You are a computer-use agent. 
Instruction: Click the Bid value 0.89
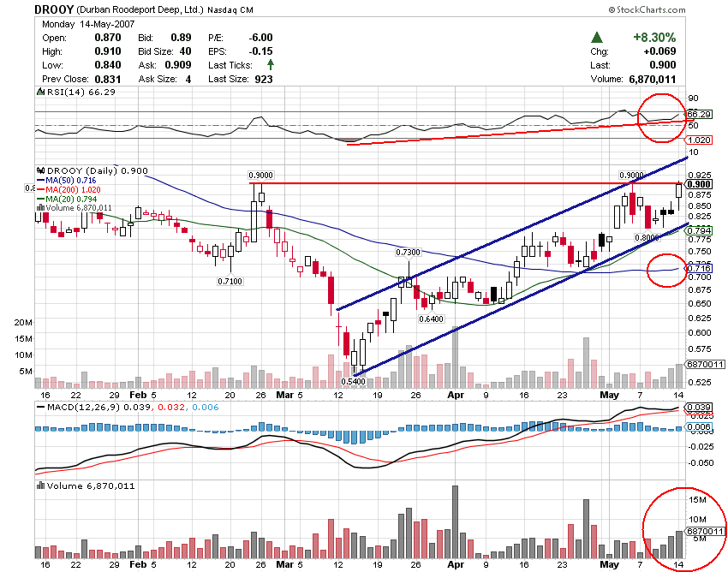click(181, 38)
